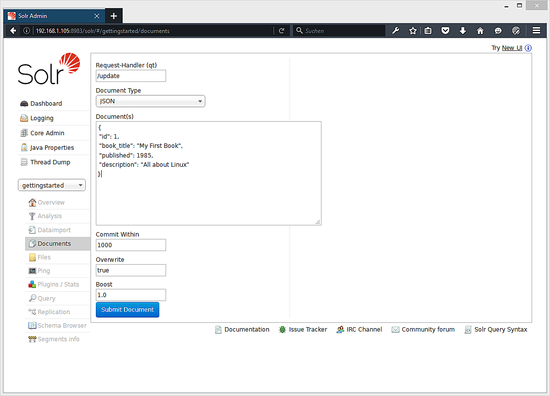Open the Dataimport page
Image resolution: width=550 pixels, height=396 pixels.
49,230
